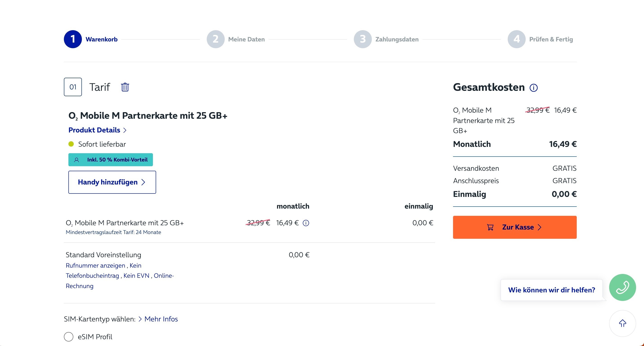Screen dimensions: 644x346
Task: Select the eSIM Profil radio option
Action: coord(69,337)
